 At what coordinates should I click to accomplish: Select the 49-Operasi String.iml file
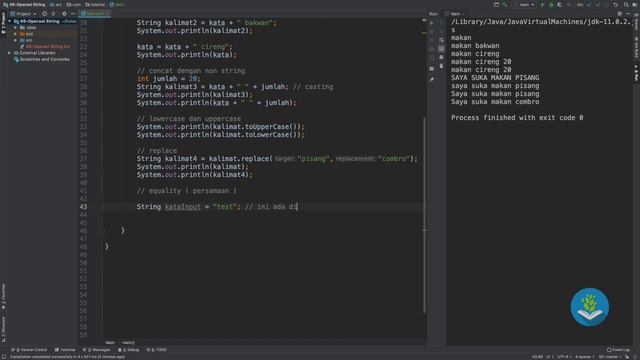[x=45, y=47]
